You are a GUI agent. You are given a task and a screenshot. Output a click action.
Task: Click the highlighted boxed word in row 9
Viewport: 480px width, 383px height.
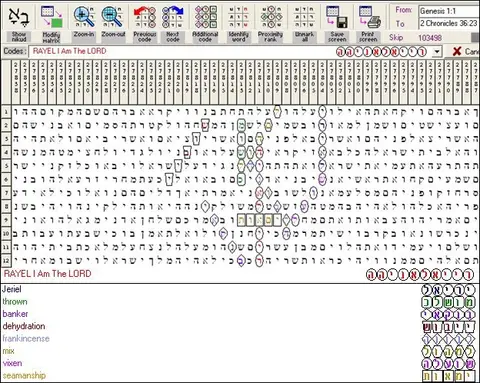point(259,220)
